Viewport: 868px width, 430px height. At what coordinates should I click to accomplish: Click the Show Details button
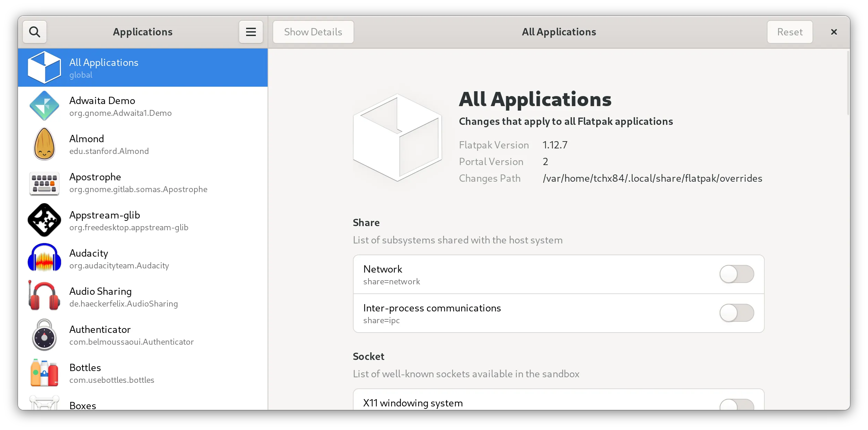coord(313,32)
